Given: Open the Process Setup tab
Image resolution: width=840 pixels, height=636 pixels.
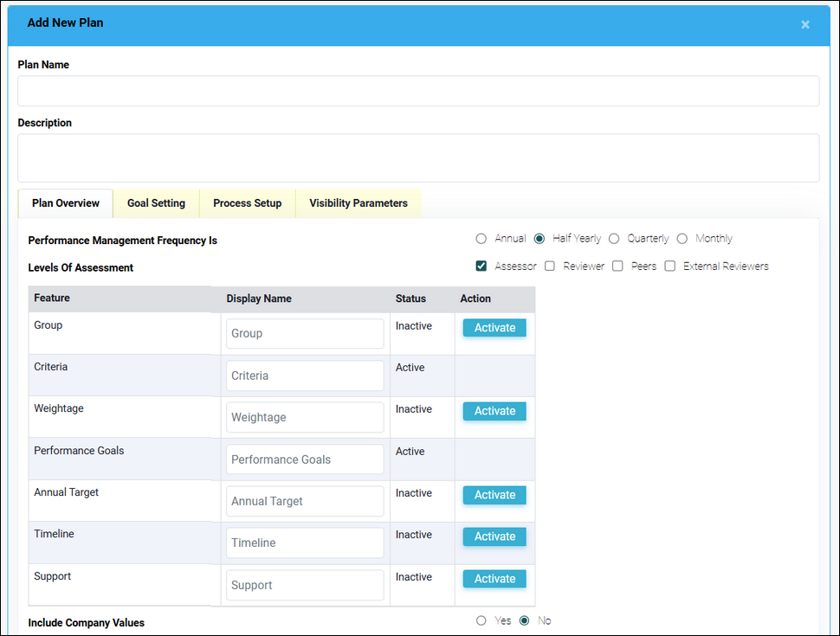Looking at the screenshot, I should pos(247,203).
